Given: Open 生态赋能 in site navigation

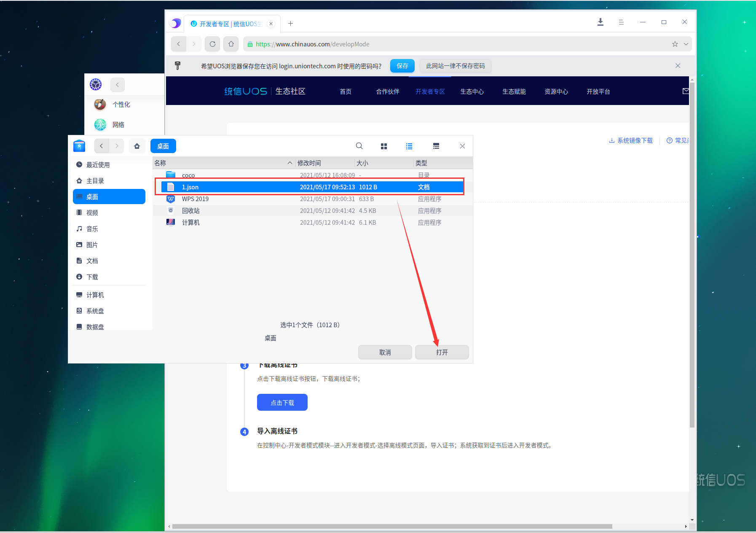Looking at the screenshot, I should coord(514,92).
